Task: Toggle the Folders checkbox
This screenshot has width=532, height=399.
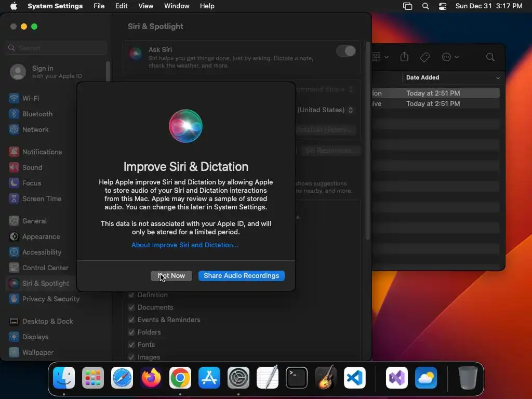Action: tap(131, 332)
